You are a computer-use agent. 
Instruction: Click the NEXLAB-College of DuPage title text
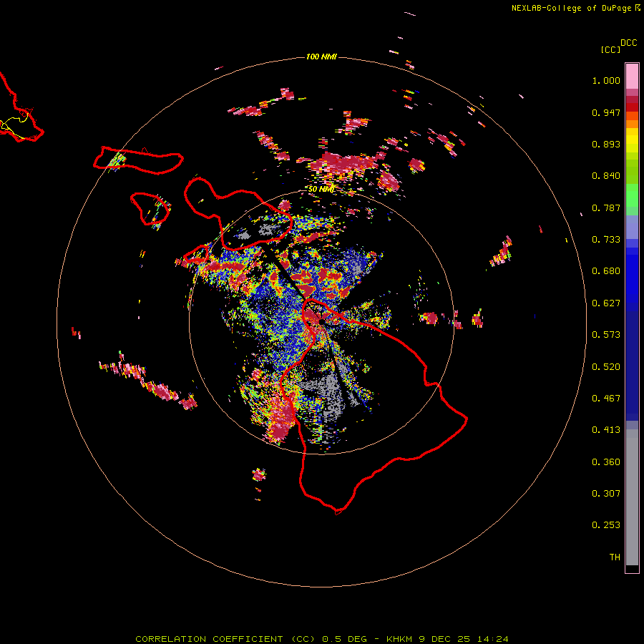point(571,8)
